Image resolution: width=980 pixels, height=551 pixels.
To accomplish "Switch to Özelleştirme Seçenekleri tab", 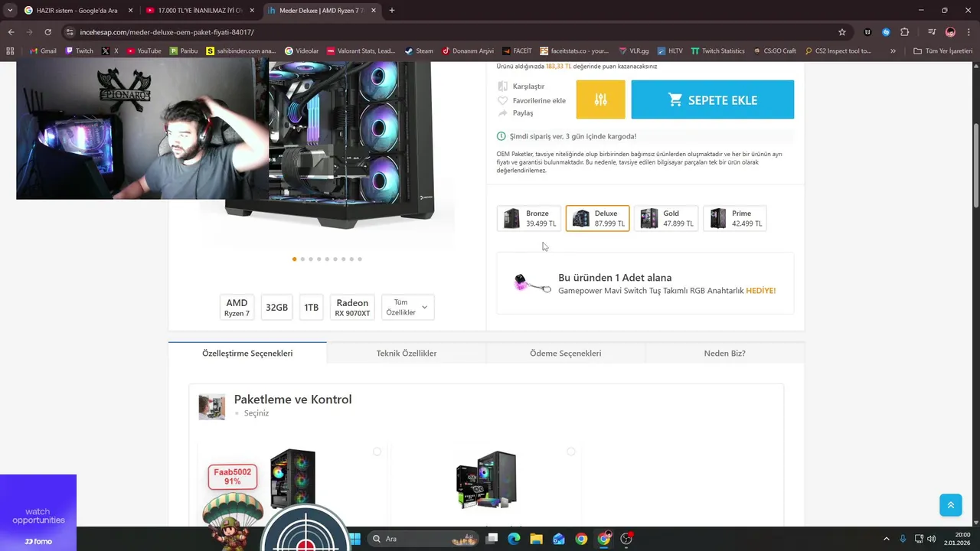I will coord(247,353).
